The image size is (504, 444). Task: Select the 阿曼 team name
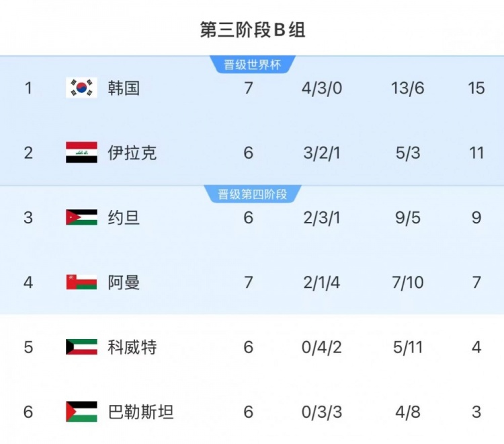(x=124, y=282)
